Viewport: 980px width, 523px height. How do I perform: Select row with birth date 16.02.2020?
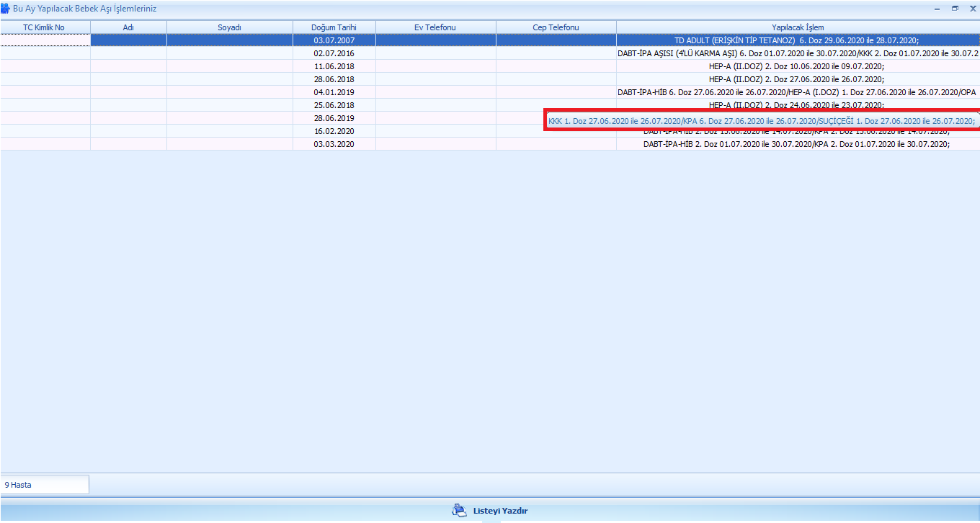334,131
